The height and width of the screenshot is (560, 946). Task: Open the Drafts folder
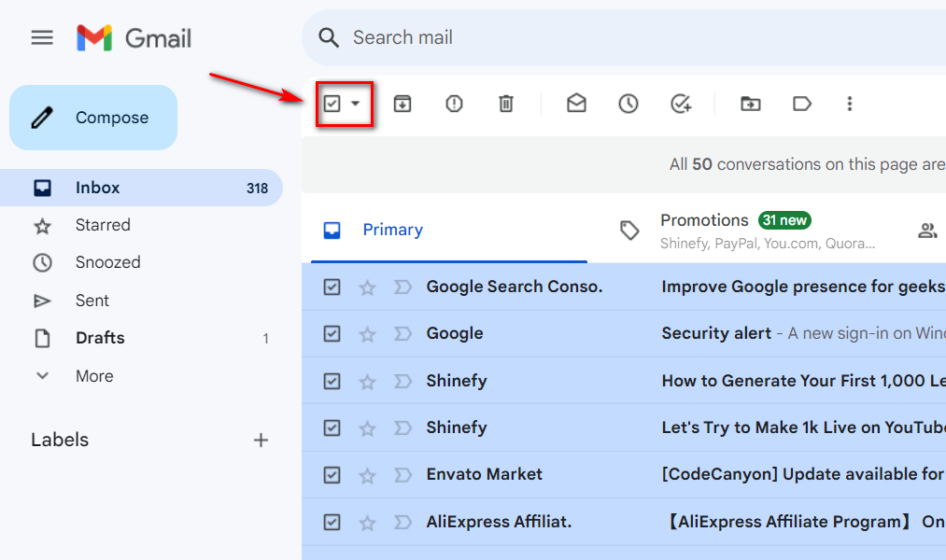[141, 338]
